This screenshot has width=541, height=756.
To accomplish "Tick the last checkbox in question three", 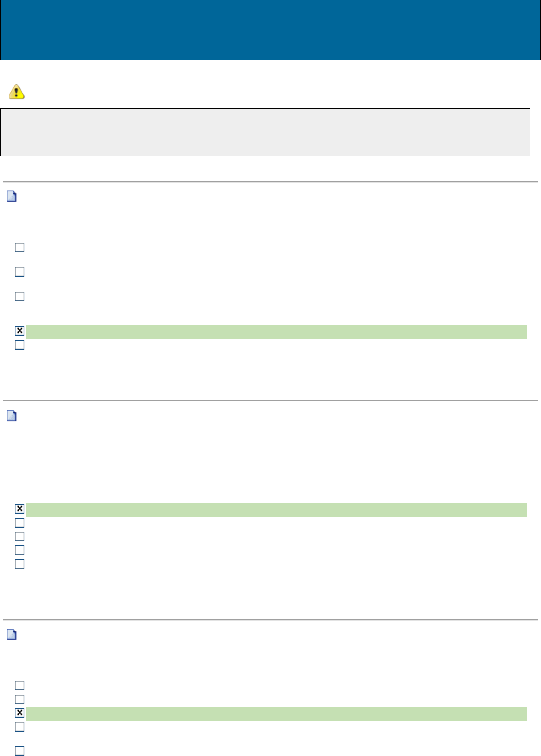I will 20,751.
